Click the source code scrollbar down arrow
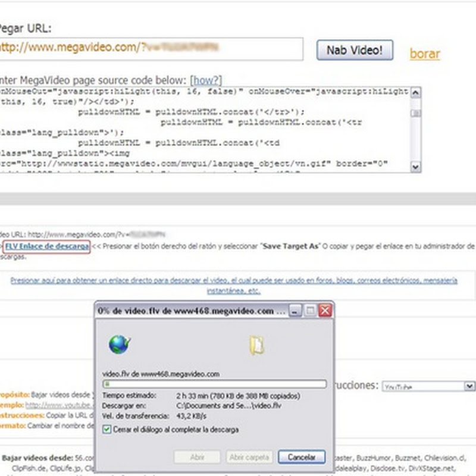This screenshot has height=476, width=476. point(415,167)
